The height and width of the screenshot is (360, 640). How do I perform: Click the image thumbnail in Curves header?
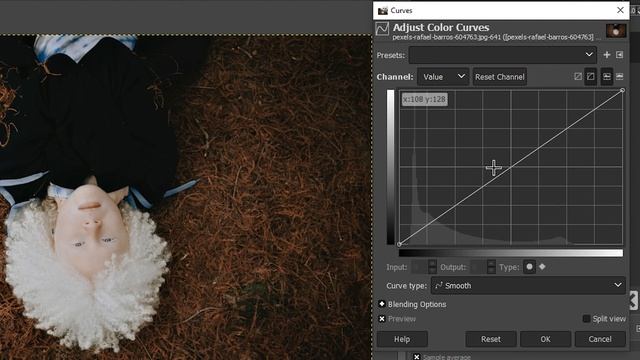pos(616,31)
